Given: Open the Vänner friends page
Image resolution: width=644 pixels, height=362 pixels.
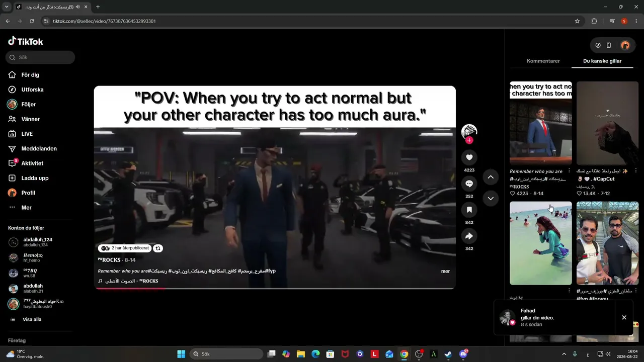Looking at the screenshot, I should [30, 119].
